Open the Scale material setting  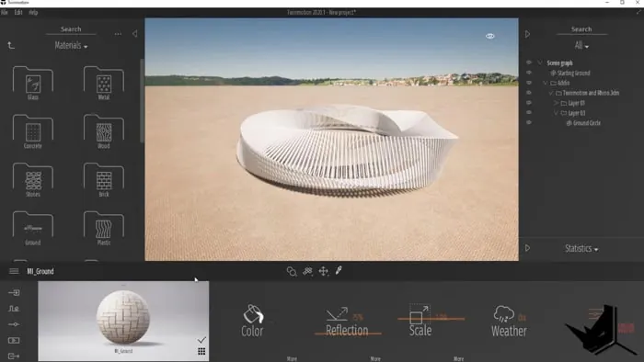point(420,321)
